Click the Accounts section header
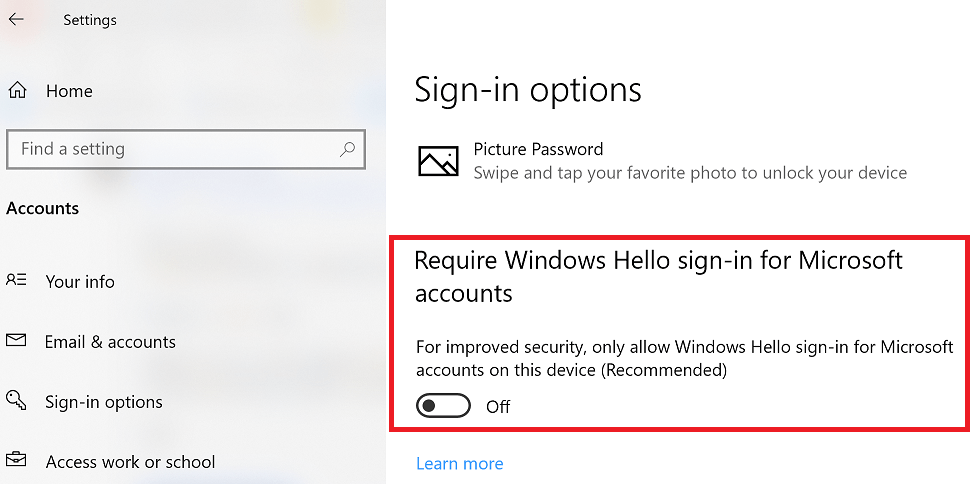 pos(42,208)
